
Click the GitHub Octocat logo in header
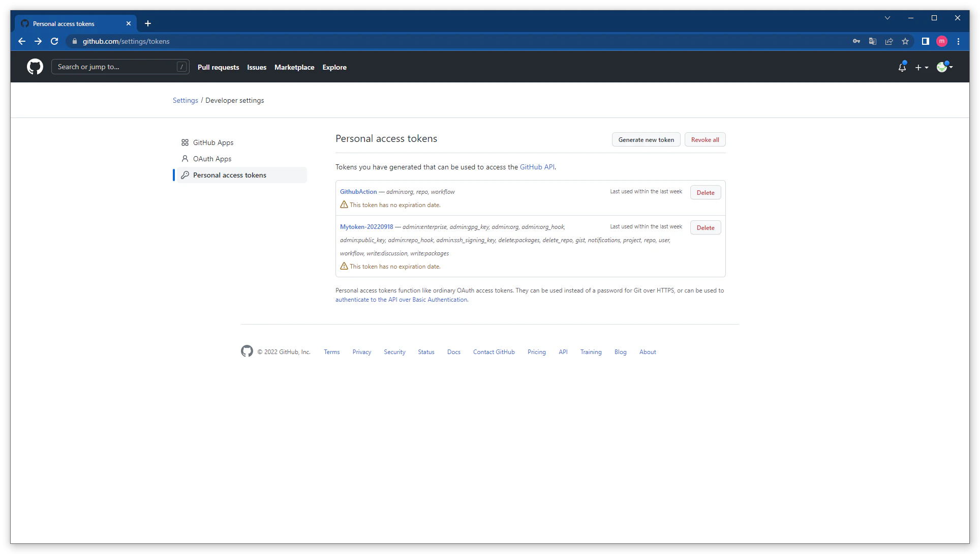tap(35, 67)
